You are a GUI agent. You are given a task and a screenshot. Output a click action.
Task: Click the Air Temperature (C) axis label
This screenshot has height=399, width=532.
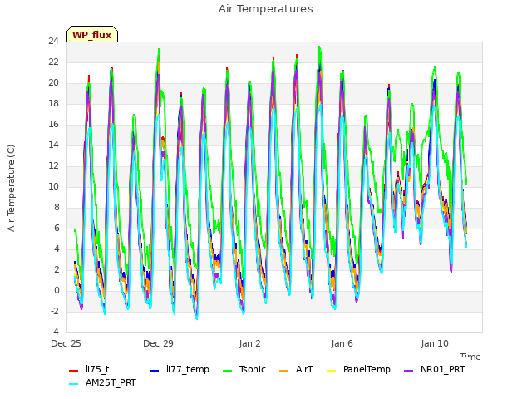(x=11, y=188)
